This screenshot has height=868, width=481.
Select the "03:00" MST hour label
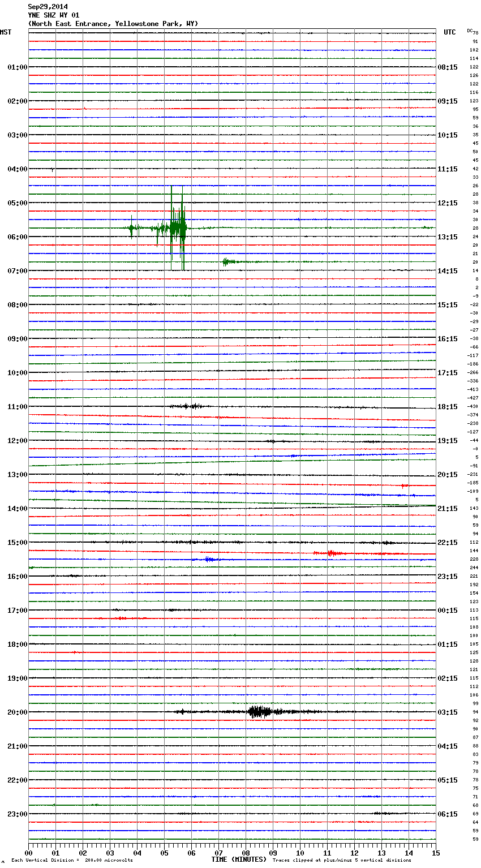click(18, 135)
